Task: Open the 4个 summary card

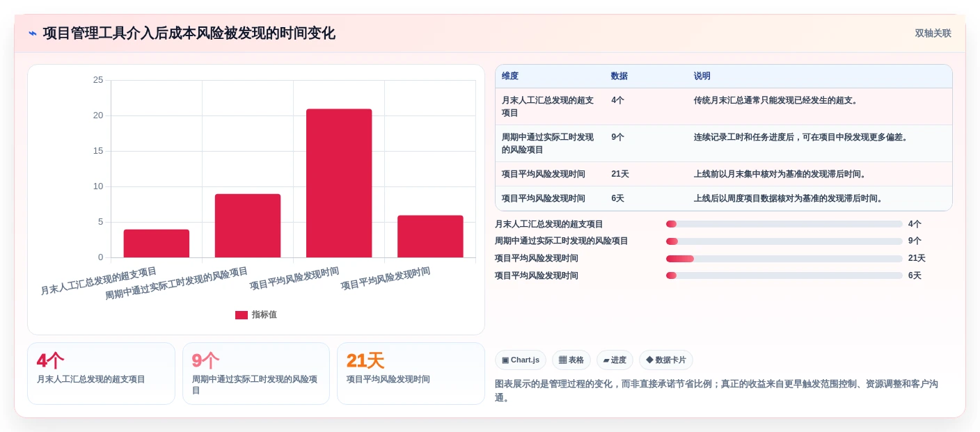Action: coord(101,374)
